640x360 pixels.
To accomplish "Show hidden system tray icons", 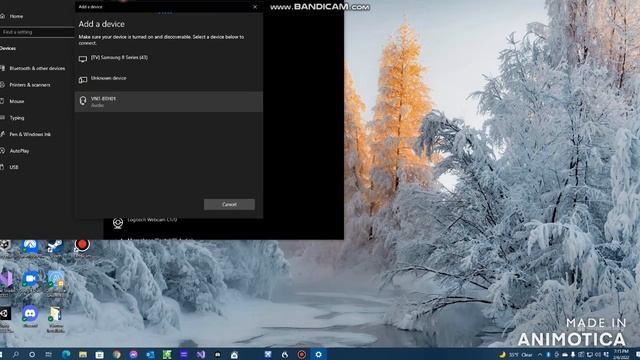I will point(540,355).
